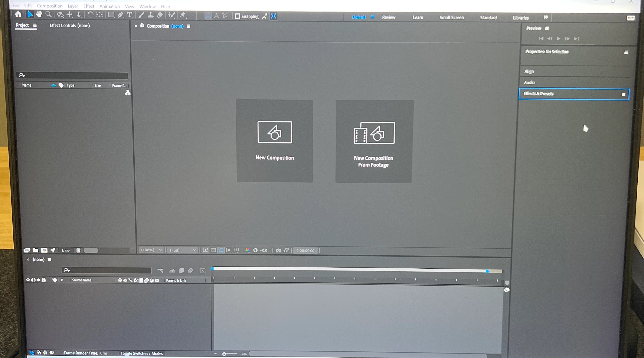Click New Composition button
Image resolution: width=644 pixels, height=358 pixels.
[x=275, y=141]
